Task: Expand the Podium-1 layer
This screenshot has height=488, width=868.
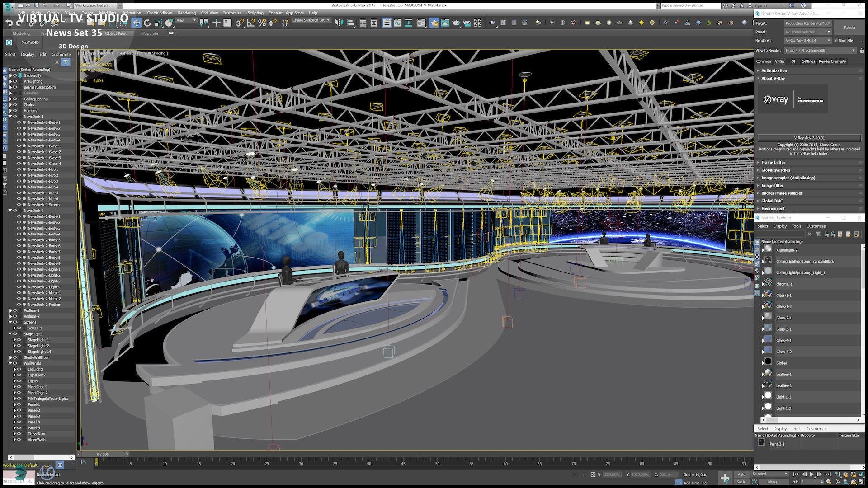Action: click(10, 310)
